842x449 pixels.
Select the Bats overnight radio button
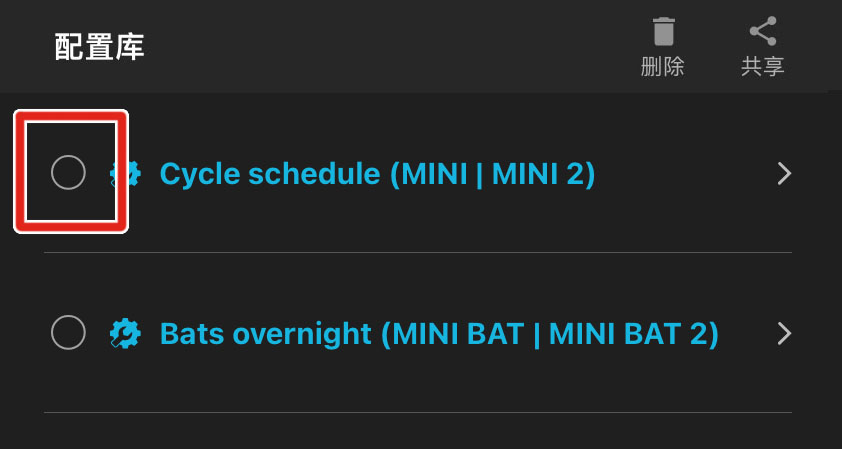pyautogui.click(x=68, y=332)
